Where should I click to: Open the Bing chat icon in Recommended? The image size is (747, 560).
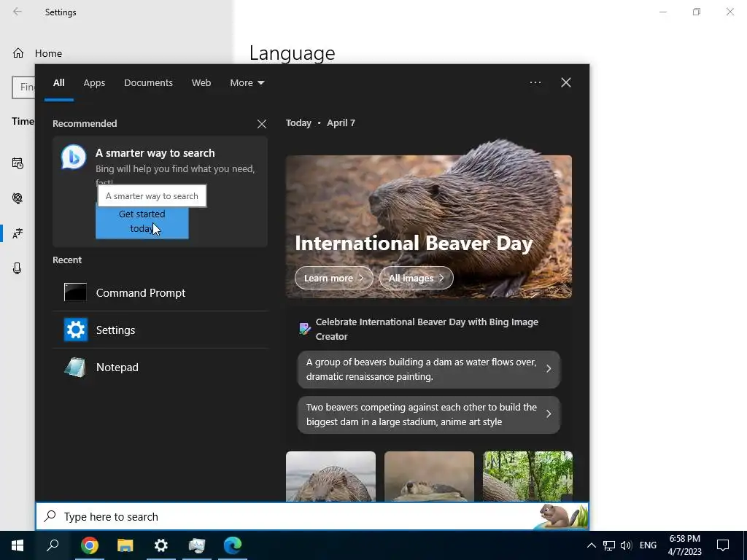click(x=74, y=157)
